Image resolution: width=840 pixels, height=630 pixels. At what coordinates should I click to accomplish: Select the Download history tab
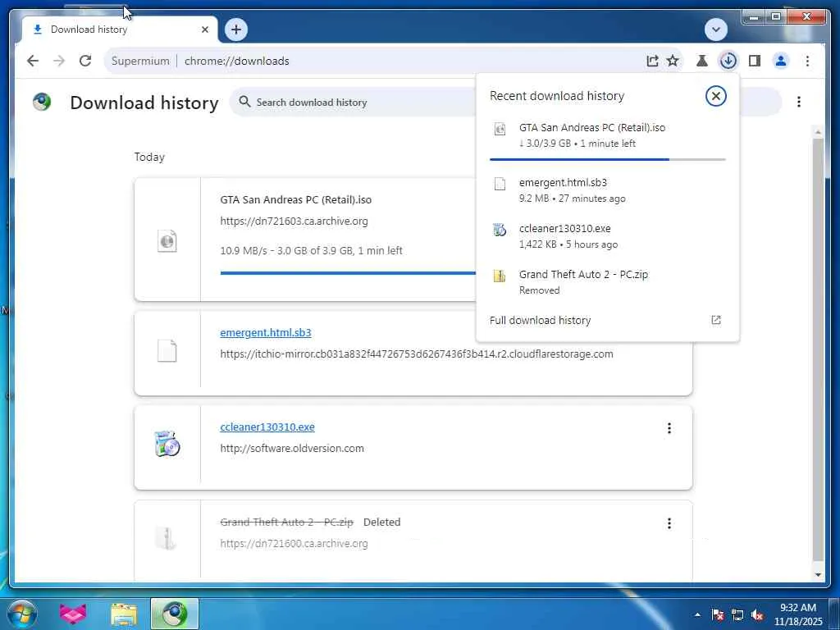click(x=120, y=30)
